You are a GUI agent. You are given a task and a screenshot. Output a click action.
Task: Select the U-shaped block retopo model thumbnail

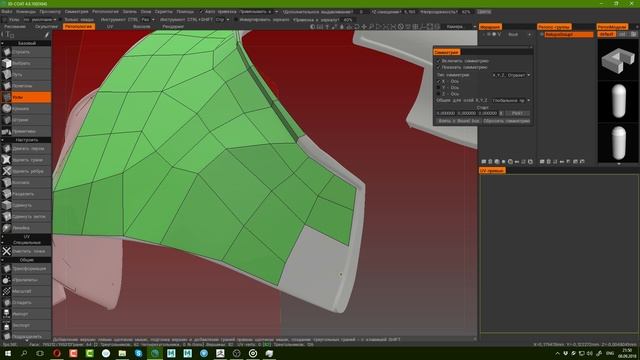(x=618, y=60)
